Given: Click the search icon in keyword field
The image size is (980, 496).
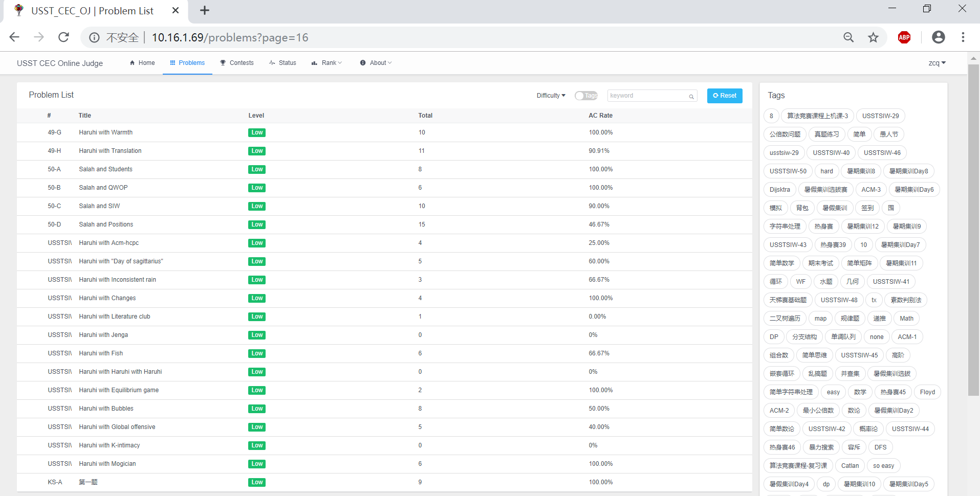Looking at the screenshot, I should tap(691, 96).
